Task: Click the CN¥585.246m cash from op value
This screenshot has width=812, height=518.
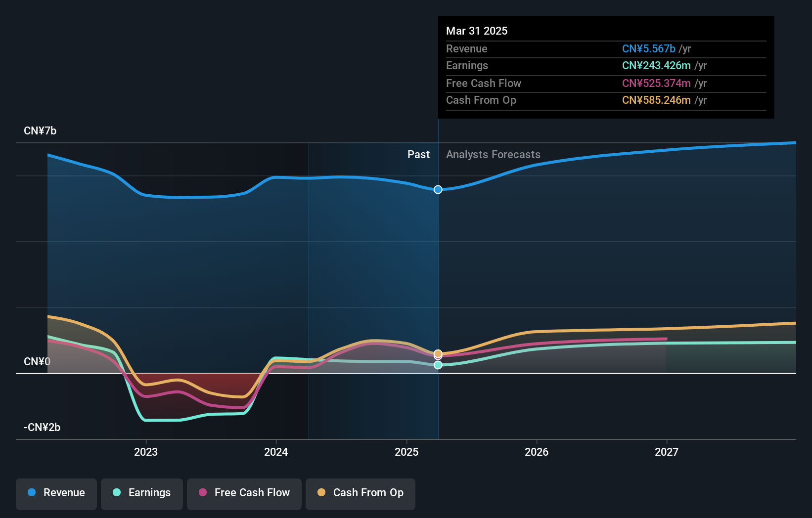Action: point(656,100)
